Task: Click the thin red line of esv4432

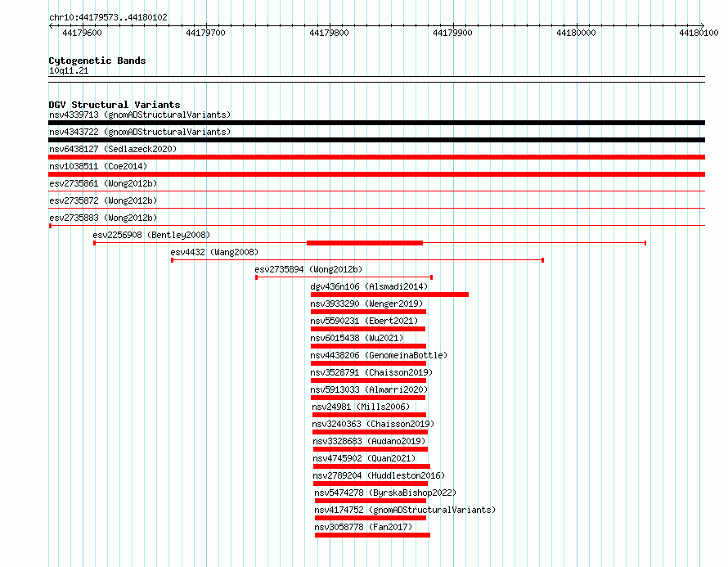Action: click(x=357, y=260)
